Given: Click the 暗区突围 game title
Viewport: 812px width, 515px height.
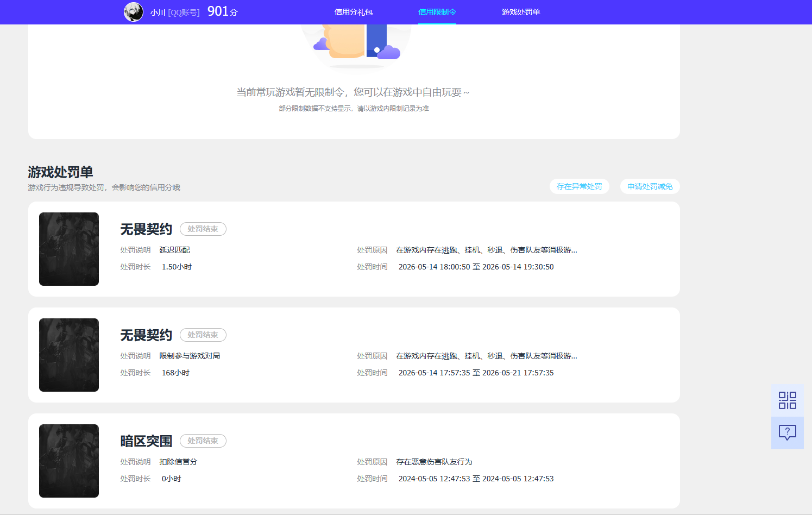Looking at the screenshot, I should pyautogui.click(x=146, y=441).
